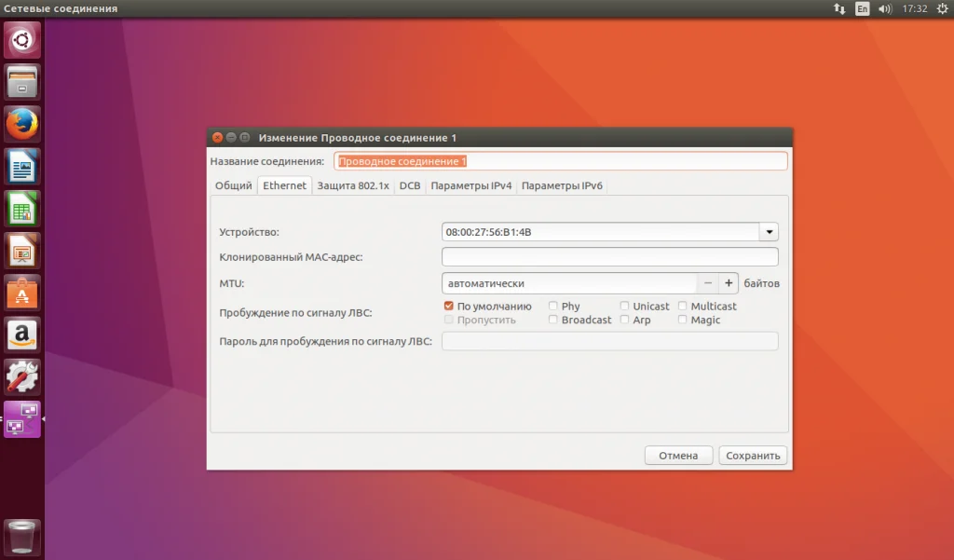Switch to the 'Параметры IPv4' tab
Image resolution: width=954 pixels, height=560 pixels.
coord(470,185)
